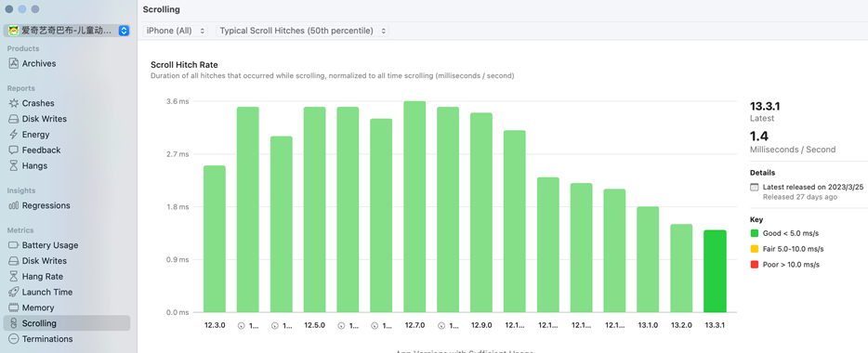This screenshot has width=868, height=353.
Task: Select the Regressions bar chart icon
Action: click(13, 206)
